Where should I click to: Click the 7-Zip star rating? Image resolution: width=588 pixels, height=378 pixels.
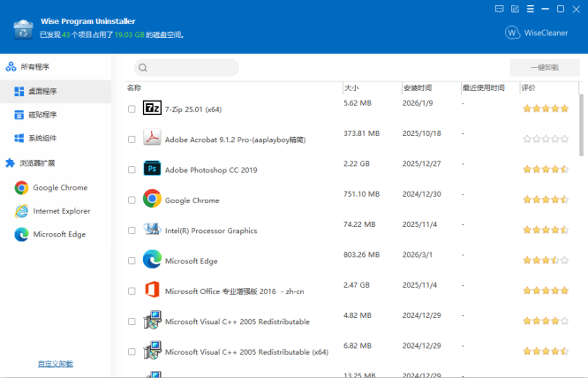[x=546, y=109]
